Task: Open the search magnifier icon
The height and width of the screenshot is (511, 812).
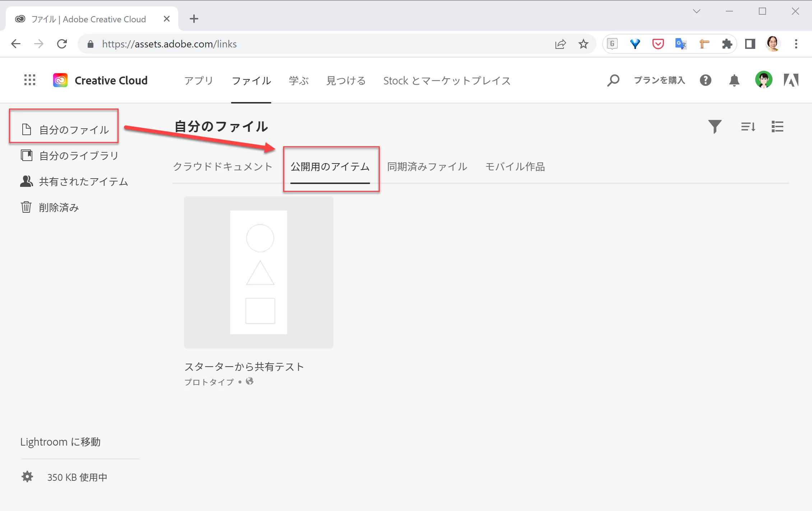Action: tap(613, 80)
